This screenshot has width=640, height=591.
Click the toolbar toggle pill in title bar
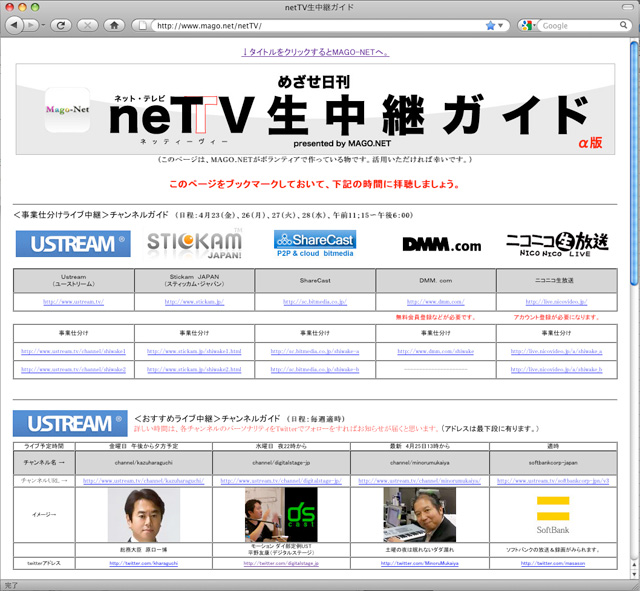(x=628, y=7)
